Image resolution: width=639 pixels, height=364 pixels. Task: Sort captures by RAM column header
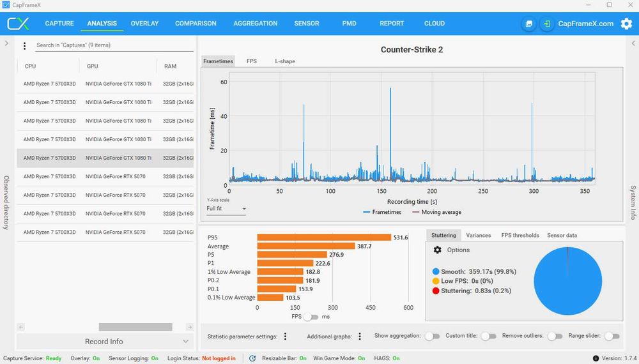click(x=171, y=66)
